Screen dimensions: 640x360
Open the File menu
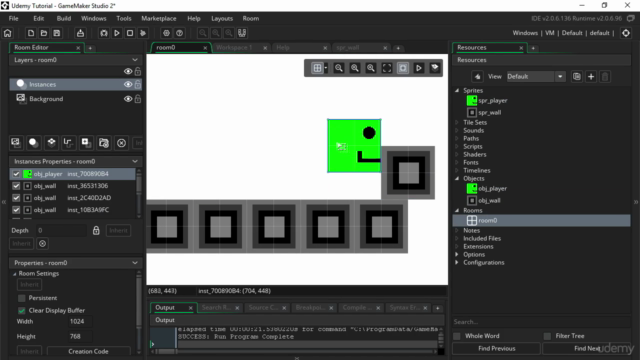[13, 18]
